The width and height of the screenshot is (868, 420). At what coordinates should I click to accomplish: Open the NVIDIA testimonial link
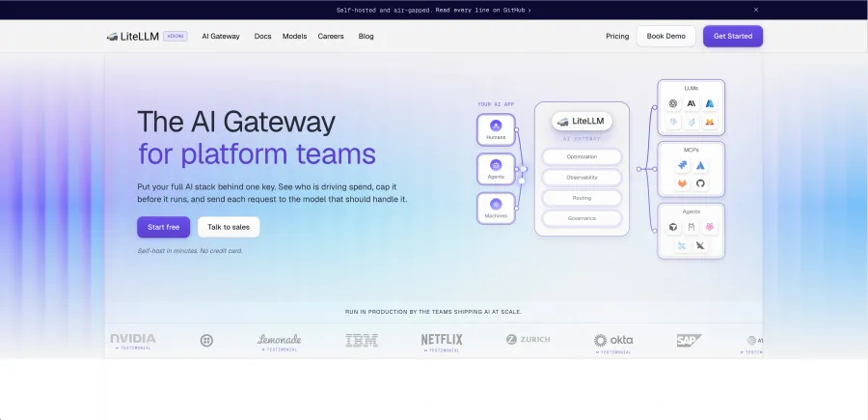(x=133, y=348)
